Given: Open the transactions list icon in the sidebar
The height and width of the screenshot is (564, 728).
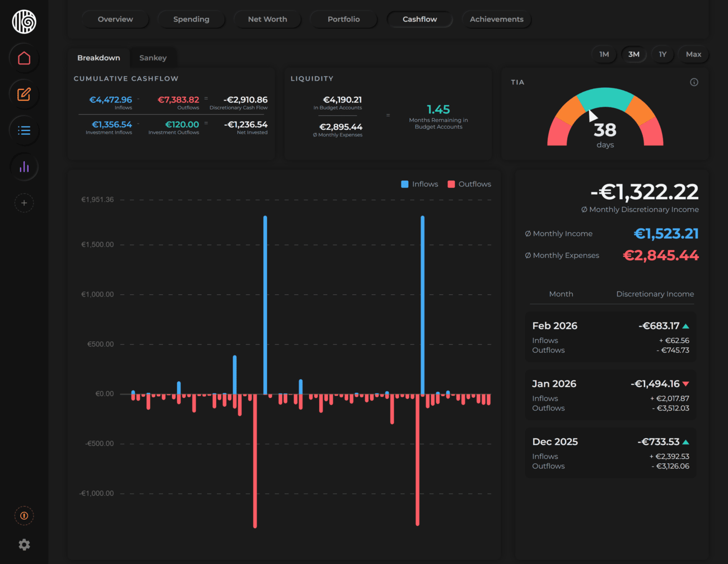Looking at the screenshot, I should click(24, 130).
